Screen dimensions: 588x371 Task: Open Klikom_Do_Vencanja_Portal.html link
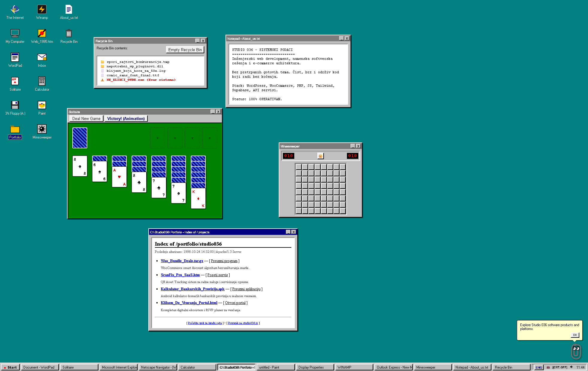point(189,303)
